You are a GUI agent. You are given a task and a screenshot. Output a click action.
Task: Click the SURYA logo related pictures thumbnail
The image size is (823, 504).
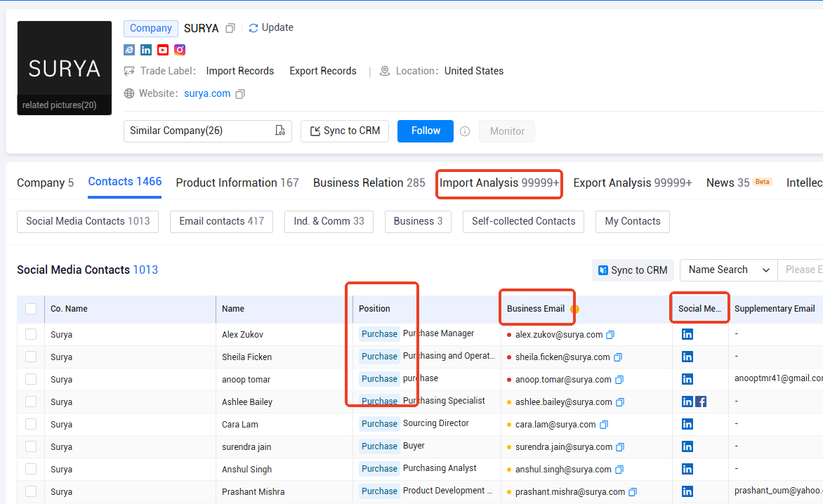(x=65, y=68)
